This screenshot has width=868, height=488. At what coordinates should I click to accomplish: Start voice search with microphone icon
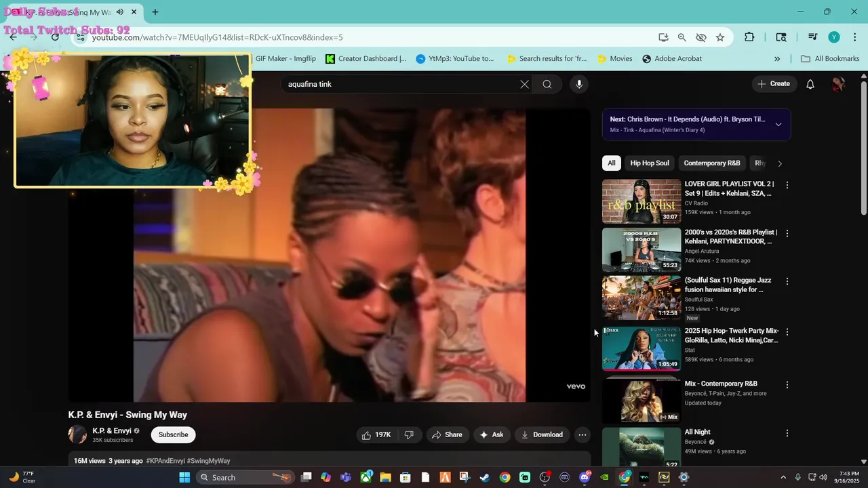pos(578,84)
